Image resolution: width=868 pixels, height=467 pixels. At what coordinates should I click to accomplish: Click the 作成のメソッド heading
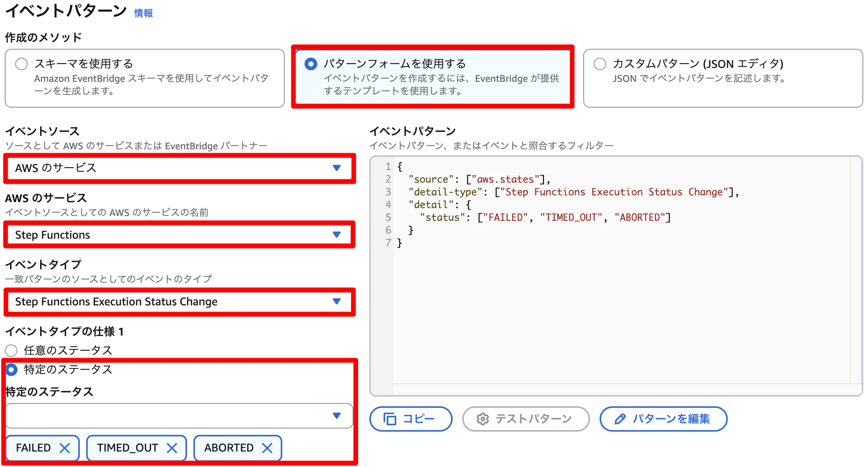[43, 37]
